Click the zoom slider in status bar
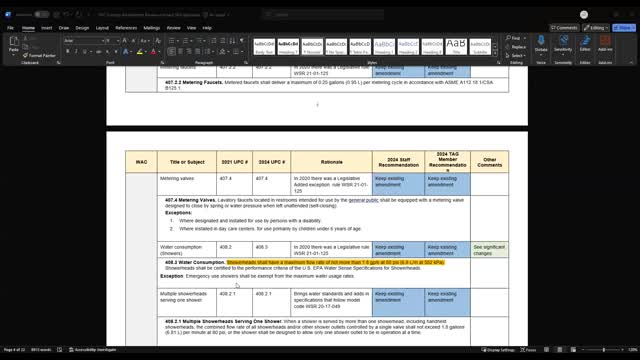The width and height of the screenshot is (640, 360). [x=604, y=350]
